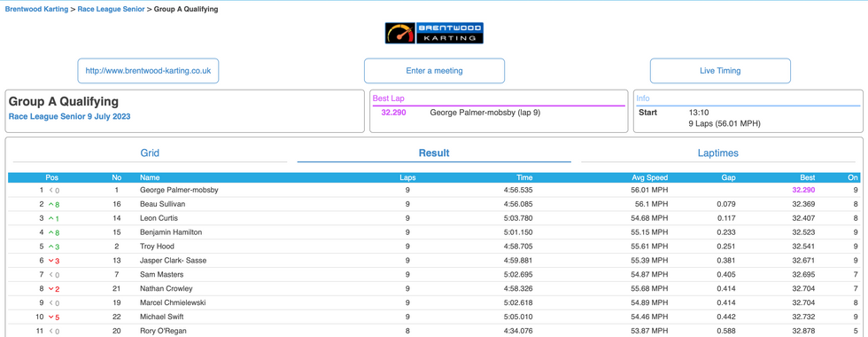This screenshot has width=868, height=337.
Task: Click the On column header
Action: [853, 178]
